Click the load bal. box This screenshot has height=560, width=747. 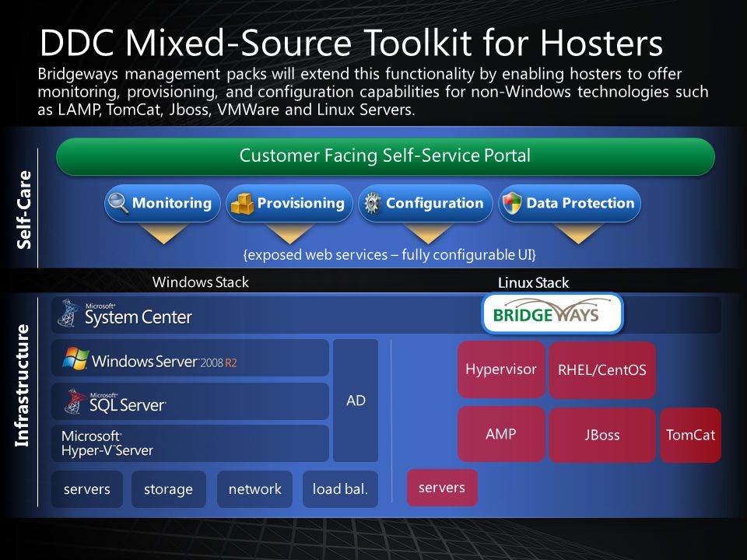pos(340,489)
